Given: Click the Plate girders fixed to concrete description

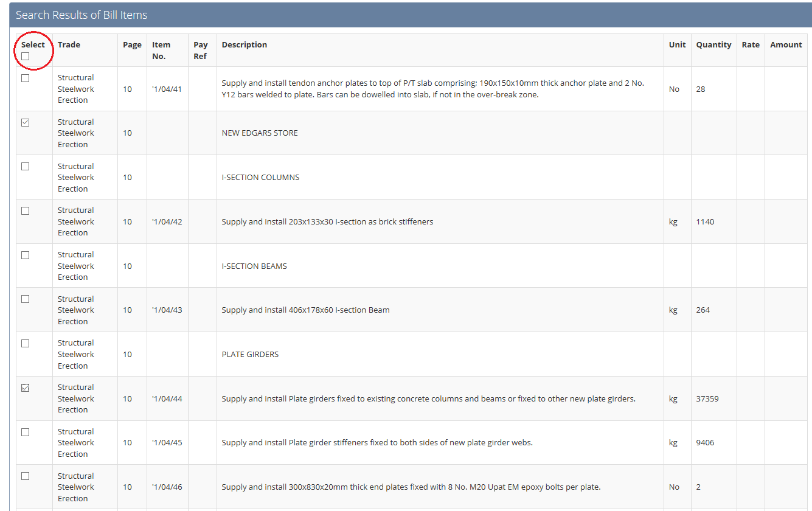Looking at the screenshot, I should 428,398.
